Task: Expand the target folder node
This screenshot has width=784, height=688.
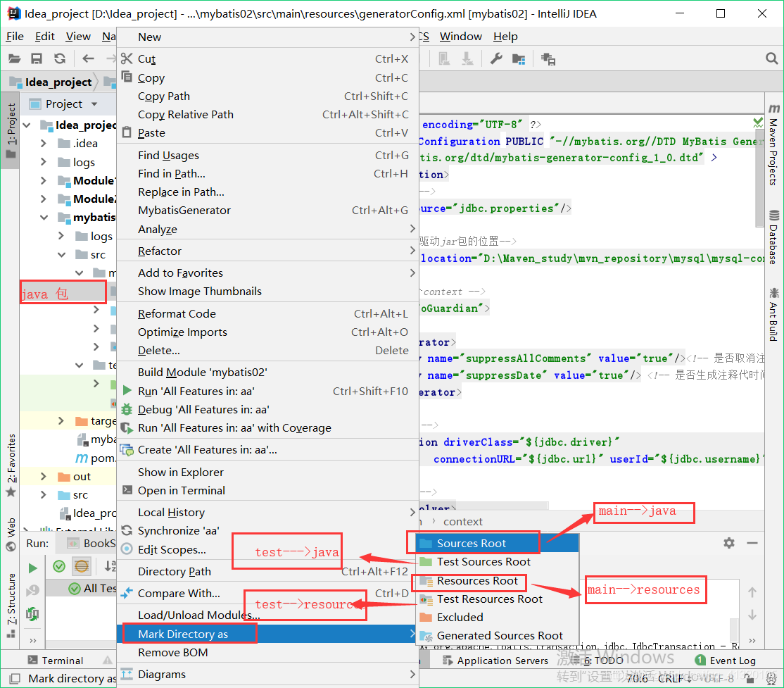Action: click(61, 421)
